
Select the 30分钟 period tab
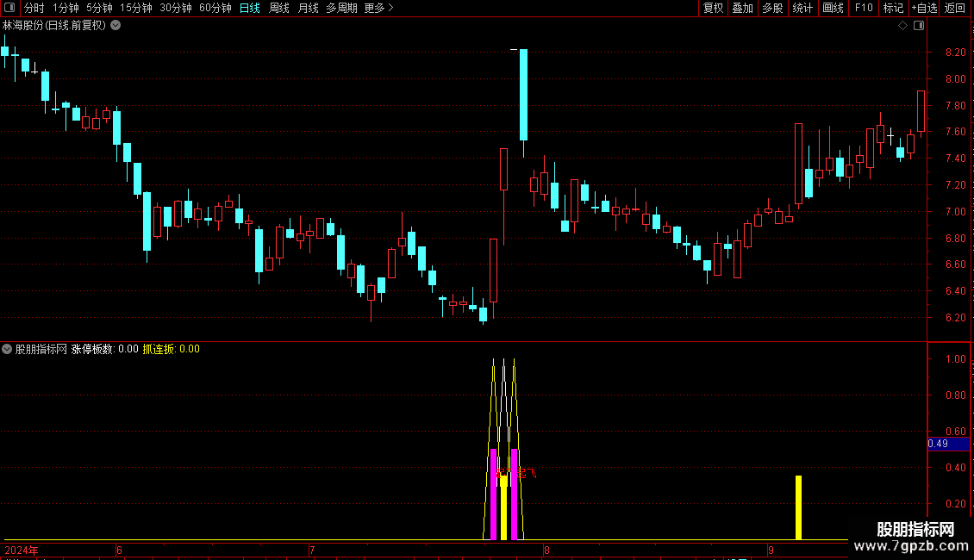(176, 8)
